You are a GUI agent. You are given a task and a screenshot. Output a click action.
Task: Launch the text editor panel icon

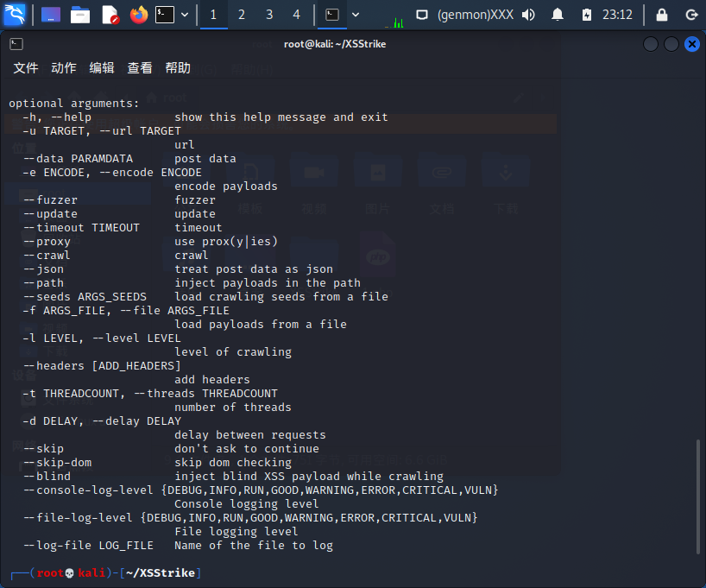point(110,15)
